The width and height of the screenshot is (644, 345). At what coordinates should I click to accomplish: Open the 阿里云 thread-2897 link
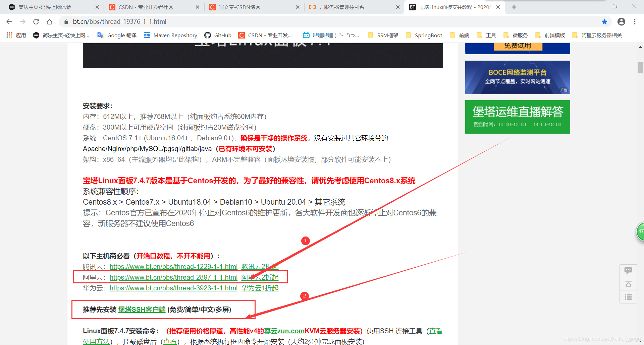(x=173, y=277)
